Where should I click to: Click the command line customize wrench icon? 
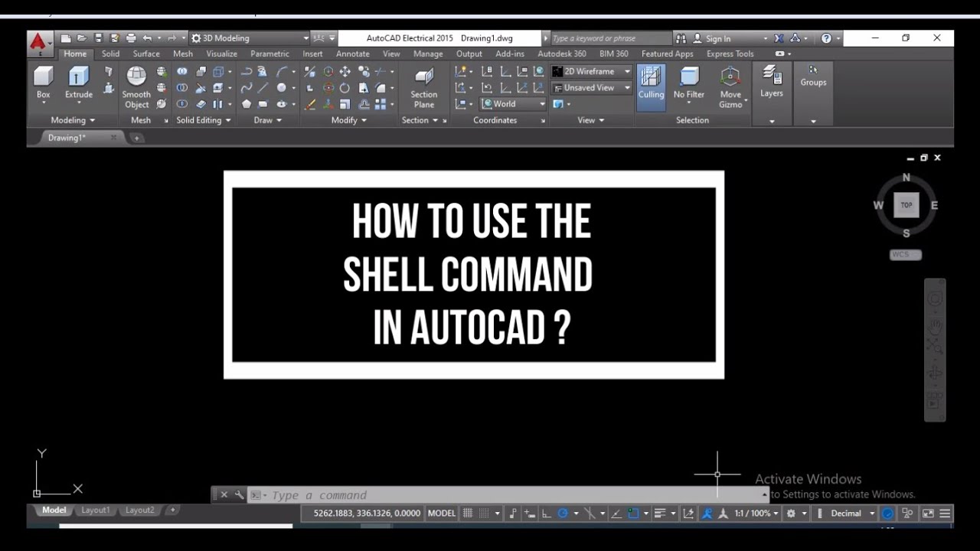(239, 495)
